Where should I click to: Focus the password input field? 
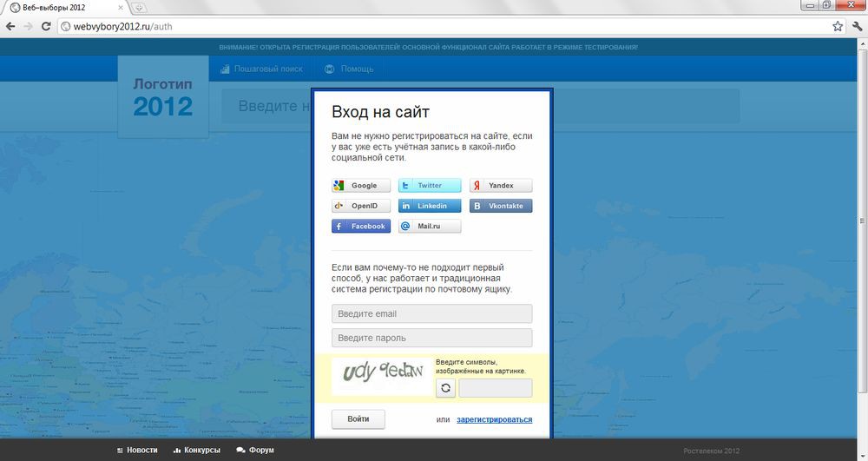431,338
